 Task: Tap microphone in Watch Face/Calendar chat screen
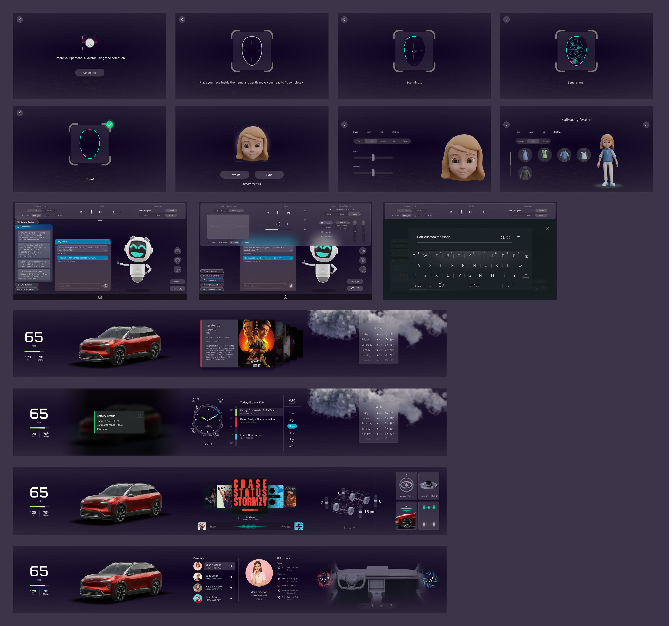point(291,286)
